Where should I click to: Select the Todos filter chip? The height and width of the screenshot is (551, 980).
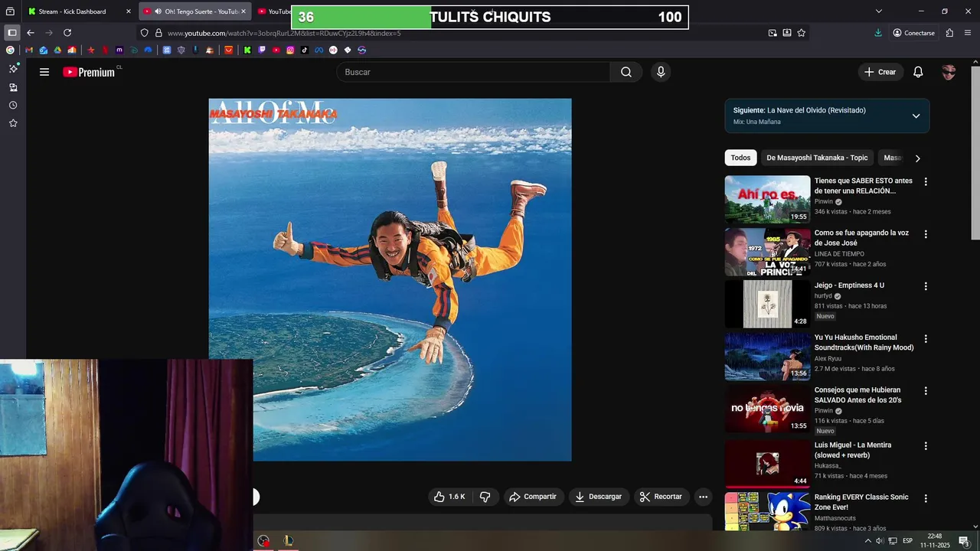[x=740, y=158]
